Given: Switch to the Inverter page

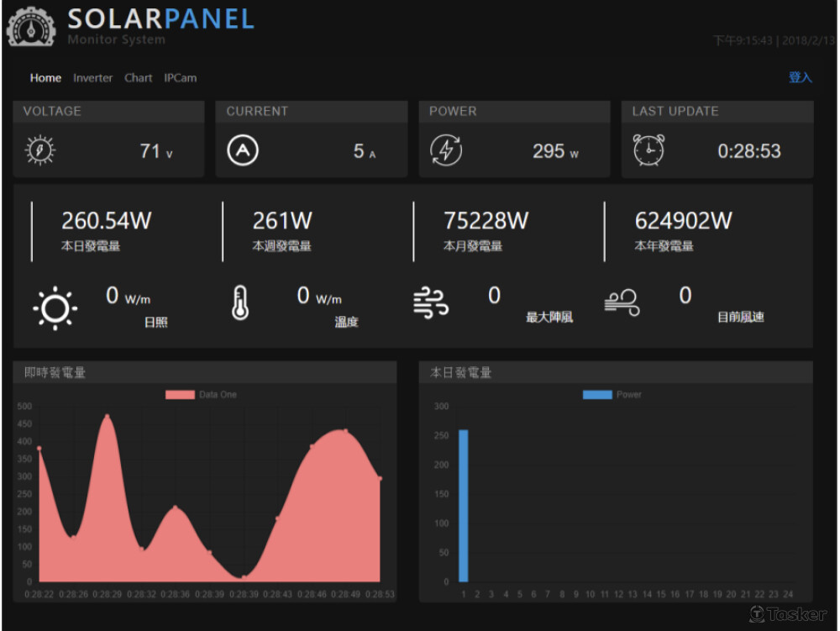Looking at the screenshot, I should (x=92, y=78).
